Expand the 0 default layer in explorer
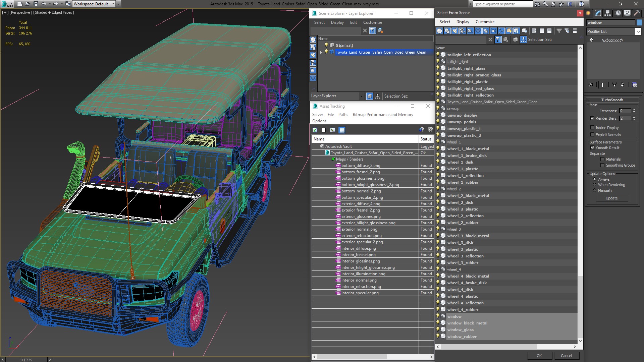This screenshot has height=362, width=644. pyautogui.click(x=321, y=45)
